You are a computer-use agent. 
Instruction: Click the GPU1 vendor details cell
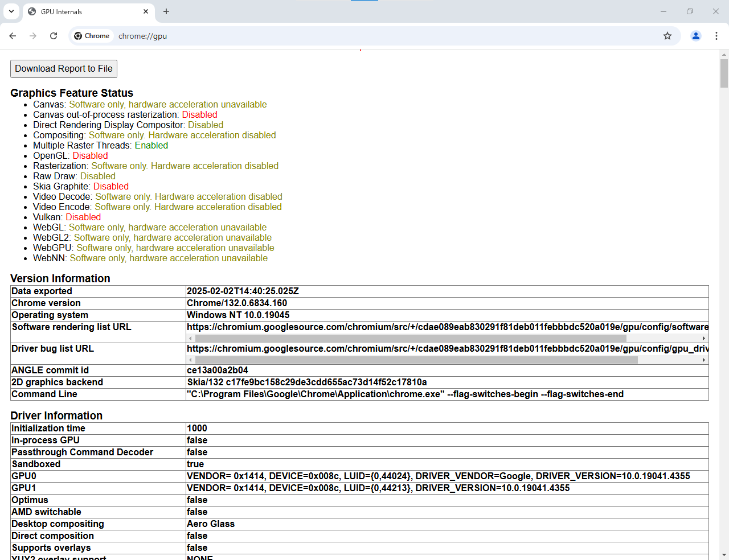pyautogui.click(x=447, y=488)
